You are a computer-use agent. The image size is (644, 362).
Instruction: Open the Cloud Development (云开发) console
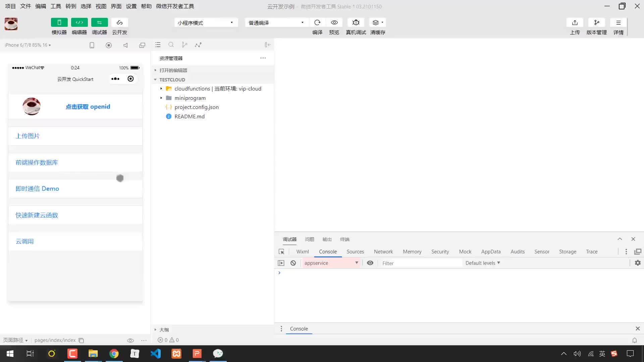pos(119,22)
